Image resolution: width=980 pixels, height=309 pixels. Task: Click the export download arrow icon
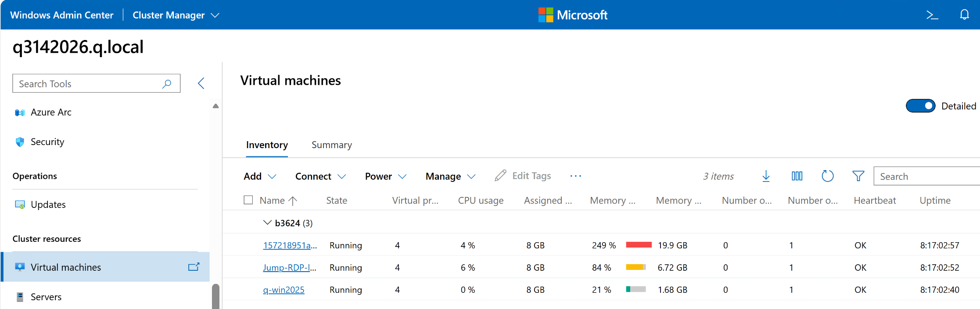(x=766, y=176)
